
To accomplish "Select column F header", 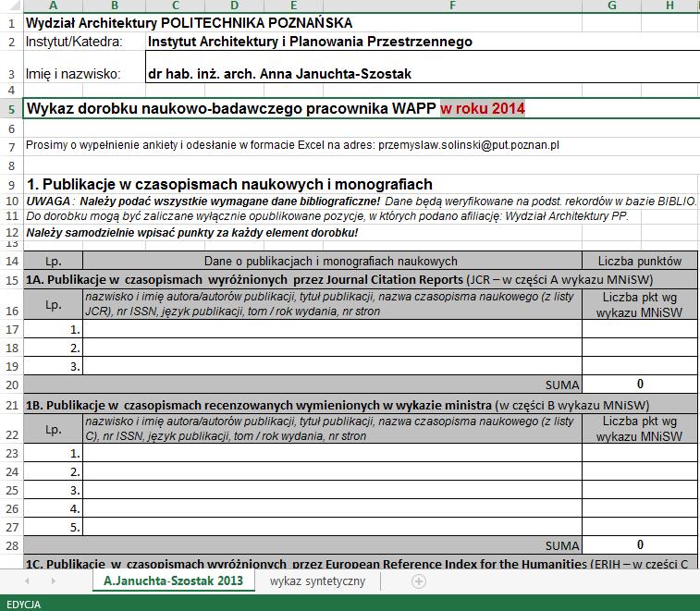I will (453, 6).
